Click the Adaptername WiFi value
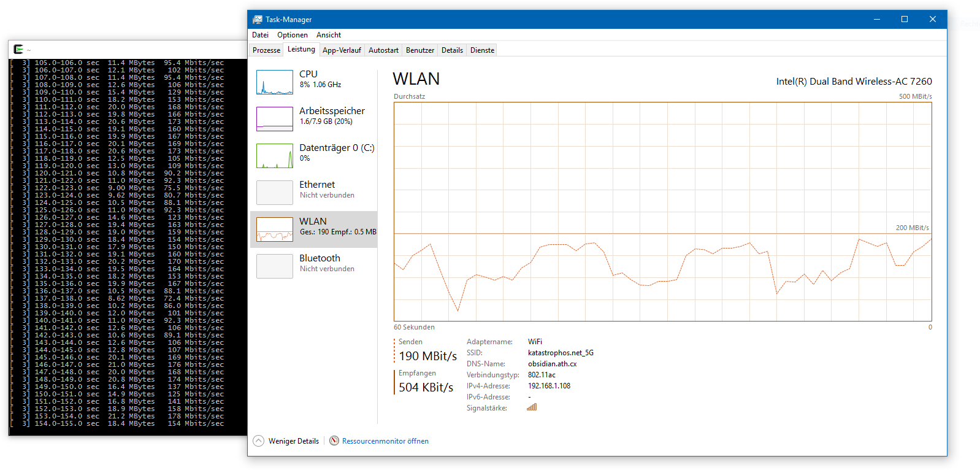Screen dimensions: 980x470 535,342
